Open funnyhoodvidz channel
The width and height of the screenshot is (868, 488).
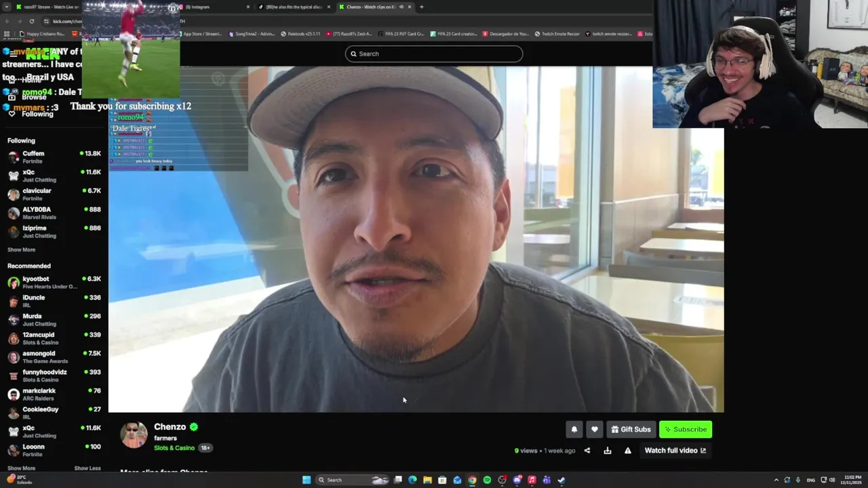point(54,375)
